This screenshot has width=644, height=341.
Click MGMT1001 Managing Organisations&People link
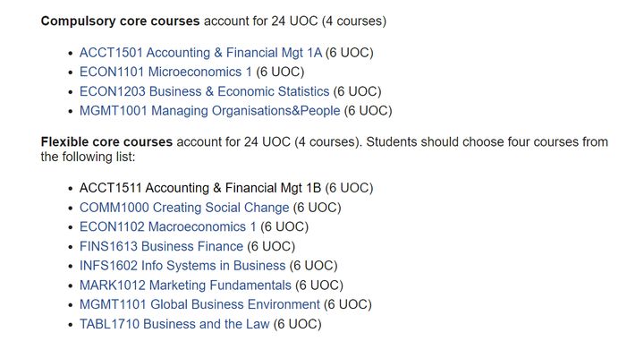coord(209,110)
